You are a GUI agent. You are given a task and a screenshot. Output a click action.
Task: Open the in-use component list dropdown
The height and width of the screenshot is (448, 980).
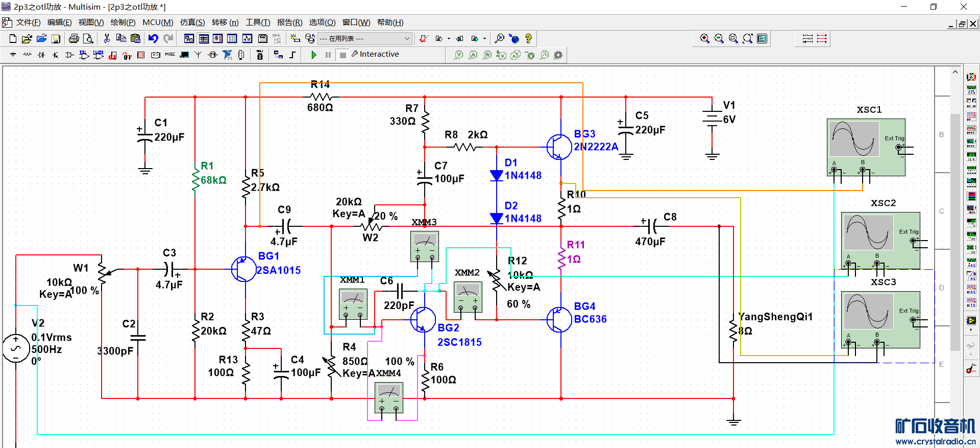click(x=407, y=39)
